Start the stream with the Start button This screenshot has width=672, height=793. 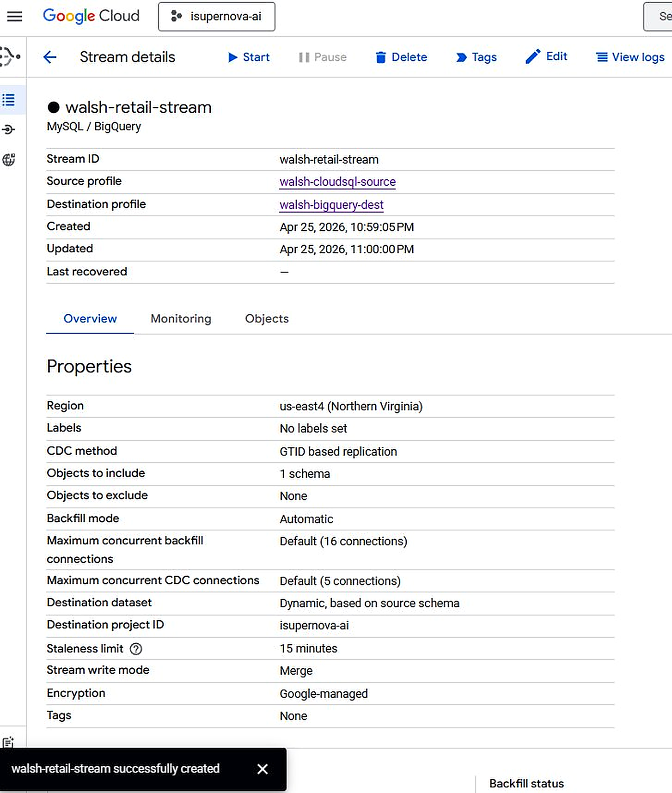(249, 57)
